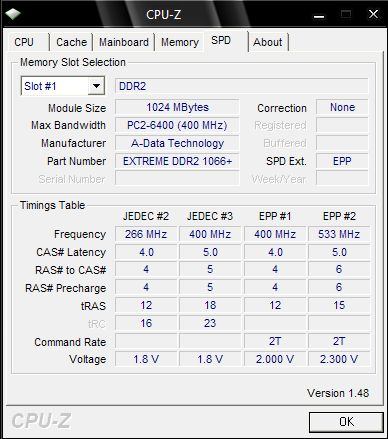Click the JEDEC #3 column header
The height and width of the screenshot is (439, 388).
click(x=210, y=216)
